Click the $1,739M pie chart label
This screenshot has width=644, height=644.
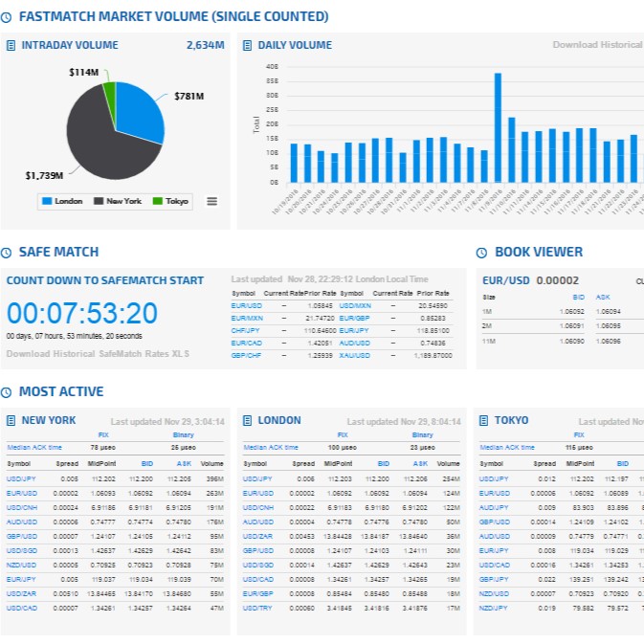(44, 176)
